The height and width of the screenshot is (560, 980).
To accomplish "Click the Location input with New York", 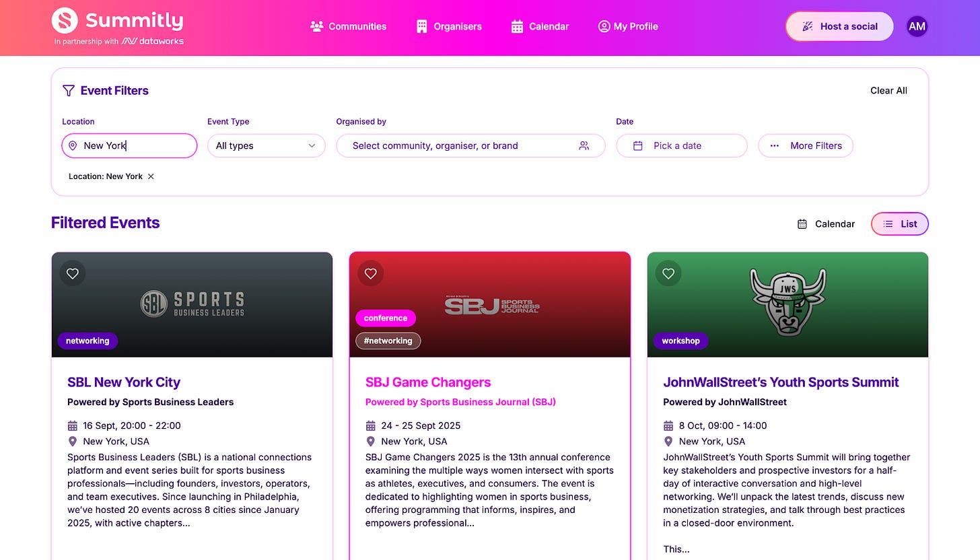I will pyautogui.click(x=129, y=145).
